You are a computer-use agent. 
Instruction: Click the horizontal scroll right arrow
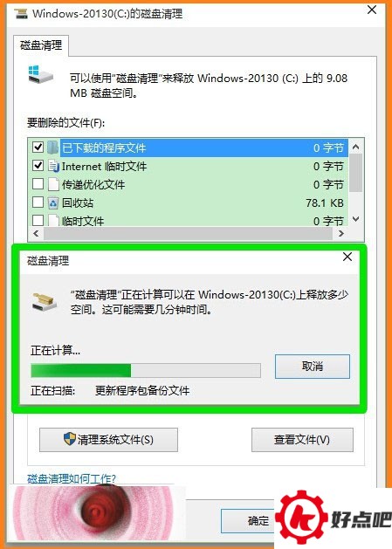340,234
